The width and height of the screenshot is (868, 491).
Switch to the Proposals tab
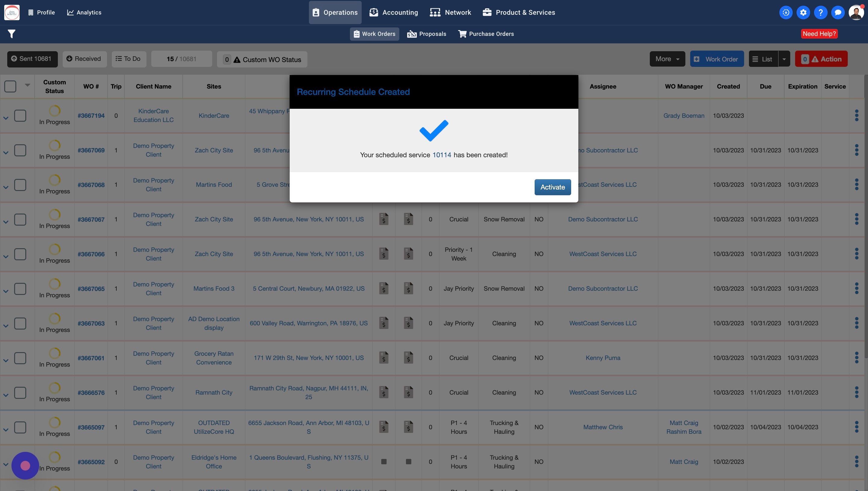coord(427,34)
